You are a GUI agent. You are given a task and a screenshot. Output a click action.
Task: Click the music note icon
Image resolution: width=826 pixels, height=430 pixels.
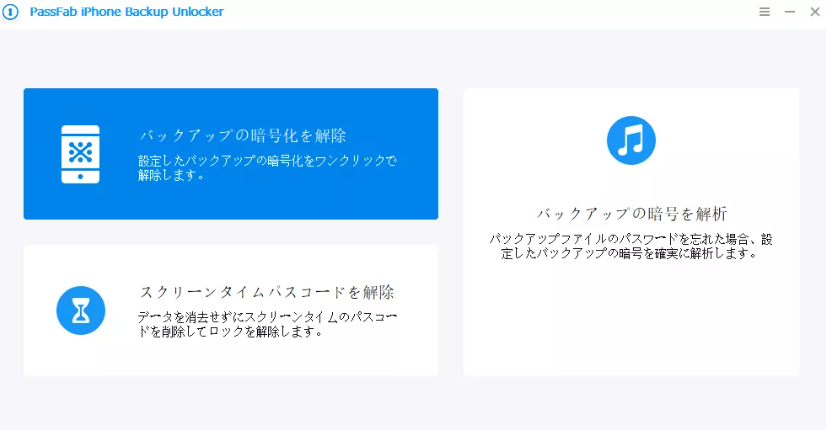tap(631, 140)
